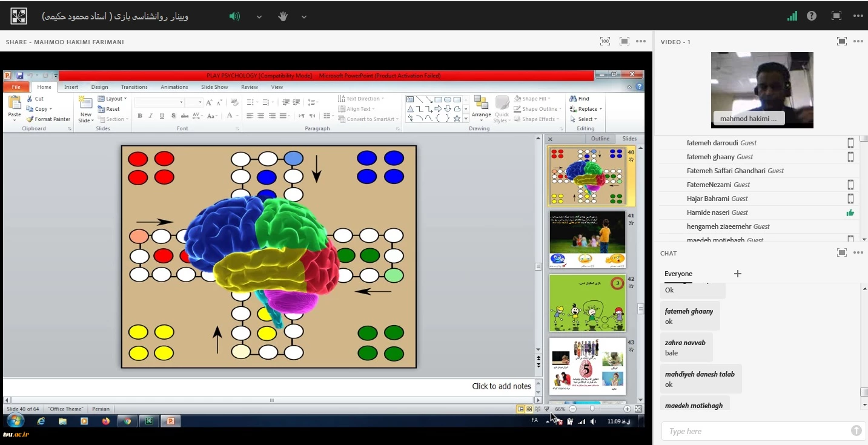Toggle the raise hand status

coord(282,16)
